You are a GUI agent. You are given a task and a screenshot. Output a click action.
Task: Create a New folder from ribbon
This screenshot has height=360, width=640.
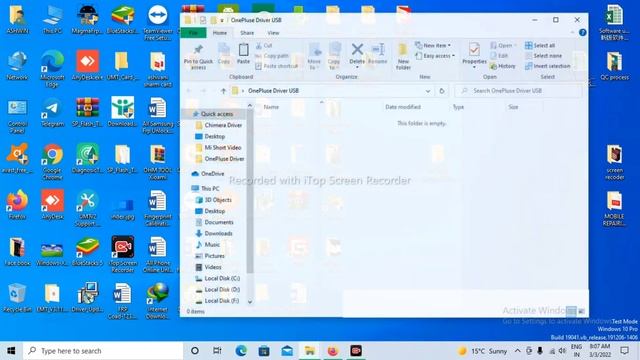coord(403,57)
